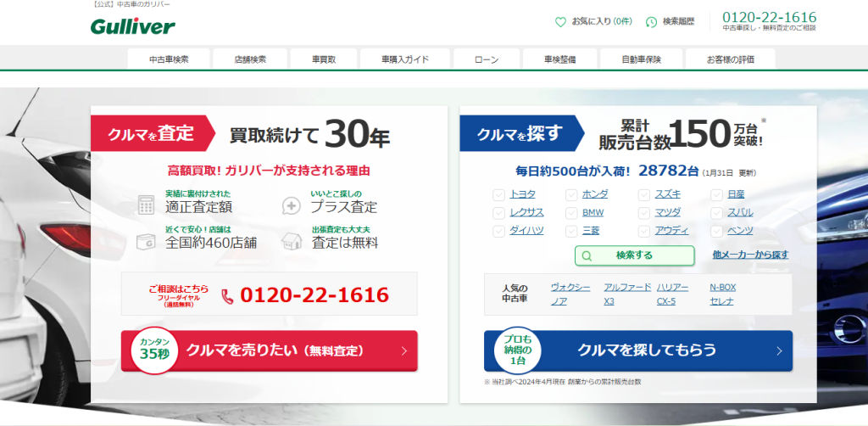Click the red phone icon
868x426 pixels.
(227, 296)
